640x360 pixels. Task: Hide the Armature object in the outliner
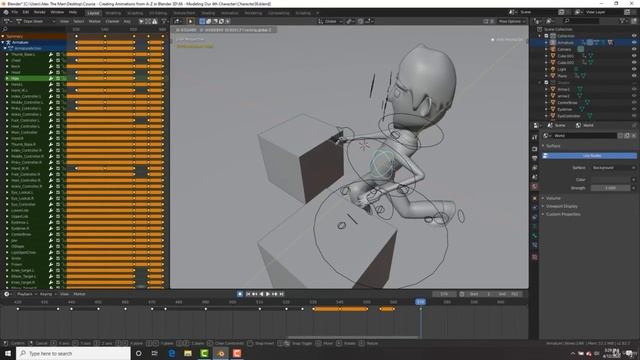coord(634,42)
